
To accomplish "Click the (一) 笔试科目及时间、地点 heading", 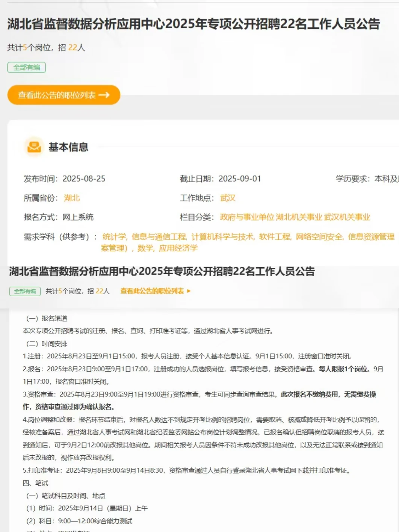I will tap(65, 496).
